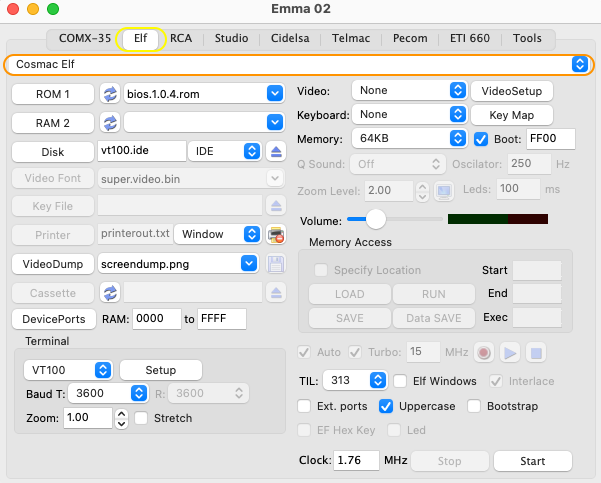Click the Terminal Zoom field 1.00
Viewport: 601px width, 483px height.
coord(88,418)
